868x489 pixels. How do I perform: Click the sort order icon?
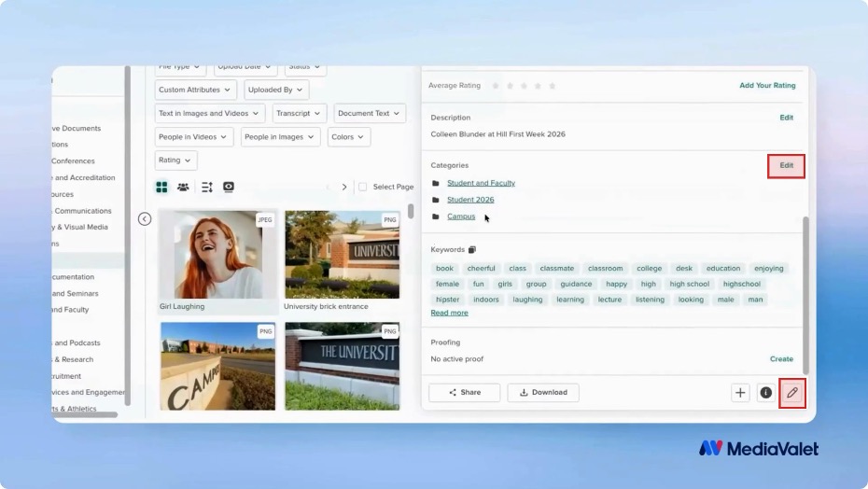click(207, 188)
